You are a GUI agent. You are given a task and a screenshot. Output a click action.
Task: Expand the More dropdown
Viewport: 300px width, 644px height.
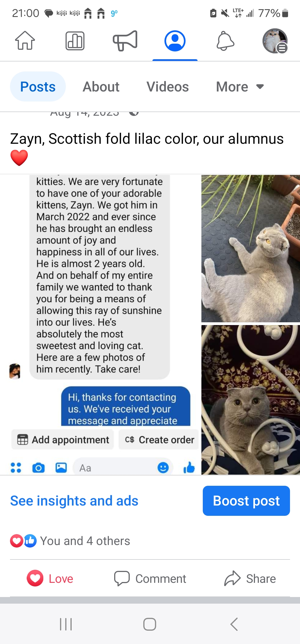coord(240,87)
